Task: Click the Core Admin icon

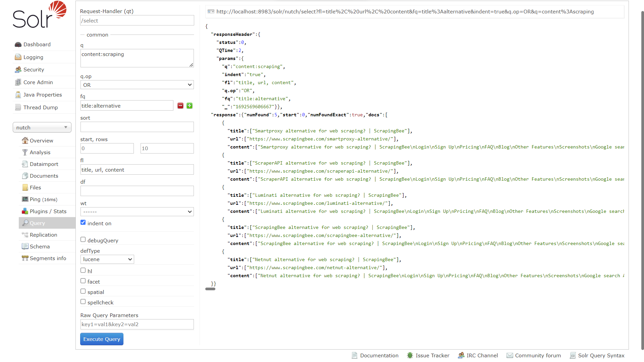Action: [18, 82]
